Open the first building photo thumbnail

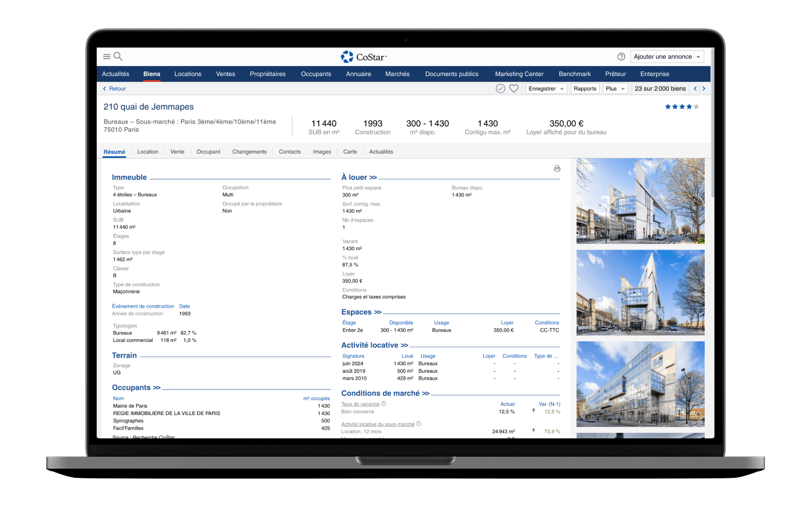(640, 201)
